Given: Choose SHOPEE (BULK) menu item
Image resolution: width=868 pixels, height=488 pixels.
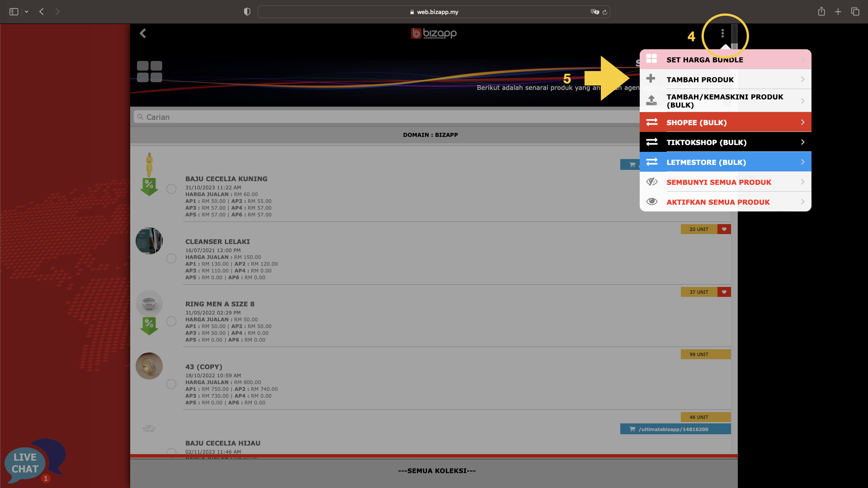Looking at the screenshot, I should pos(725,122).
